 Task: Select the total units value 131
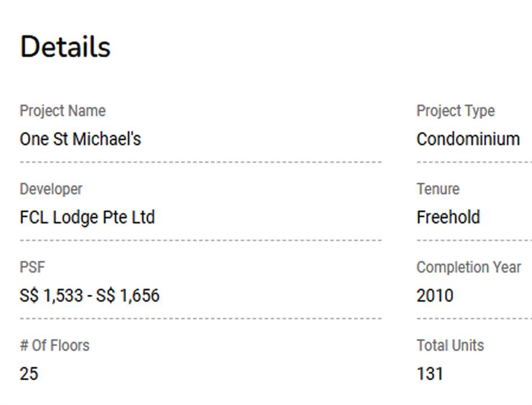[430, 374]
